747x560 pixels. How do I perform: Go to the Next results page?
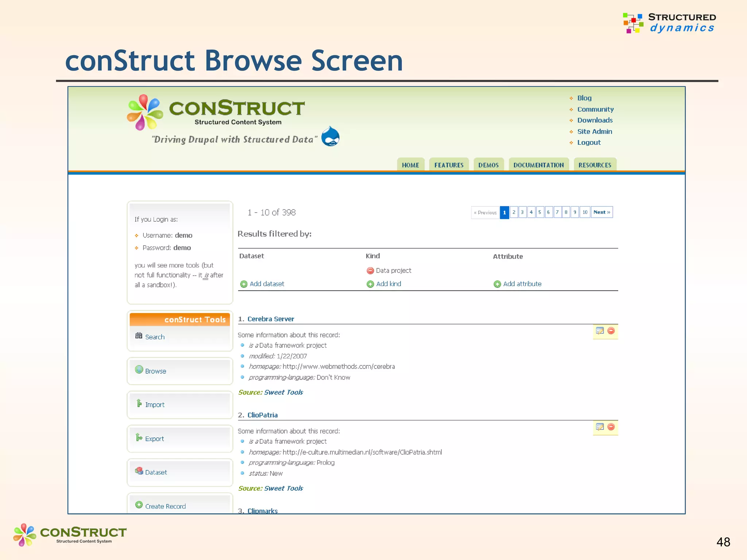click(x=602, y=212)
